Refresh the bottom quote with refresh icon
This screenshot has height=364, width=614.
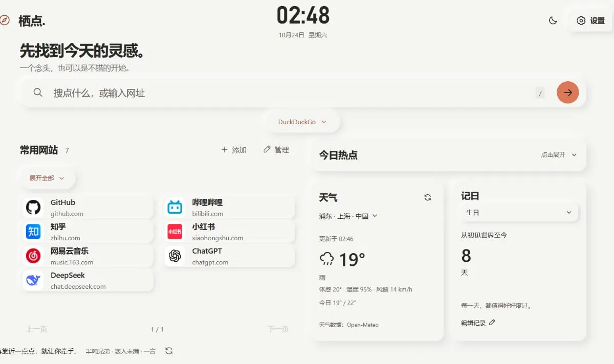[169, 351]
